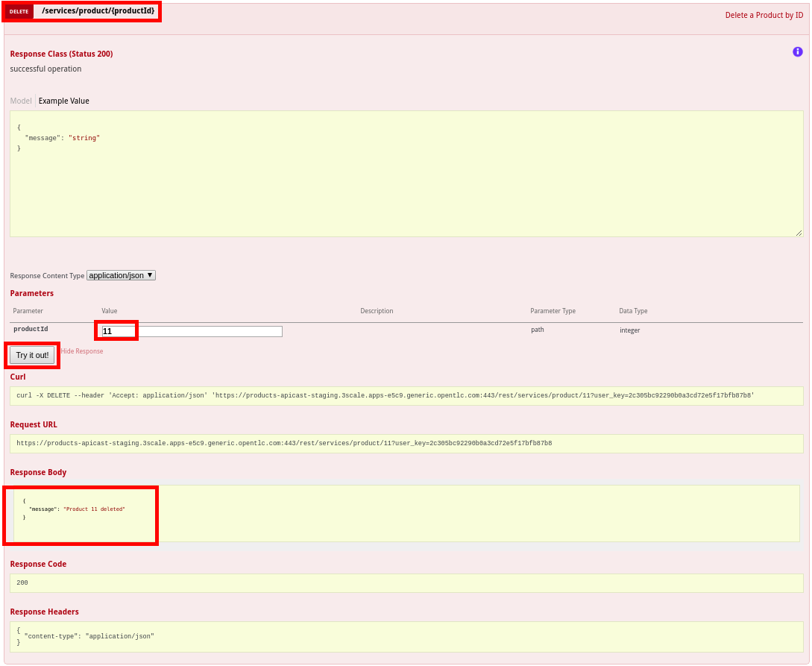Open the Response Content Type dropdown
The height and width of the screenshot is (666, 812).
(121, 275)
